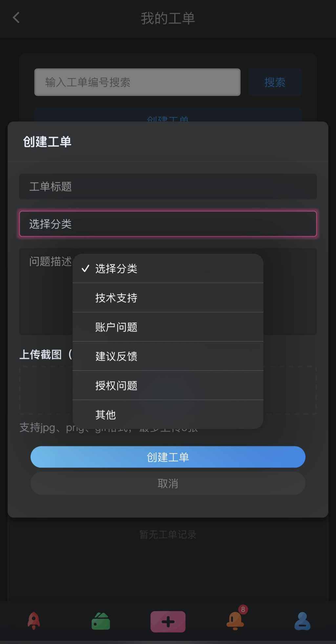This screenshot has width=336, height=644.
Task: Pick 建议反馈 category option
Action: 168,356
